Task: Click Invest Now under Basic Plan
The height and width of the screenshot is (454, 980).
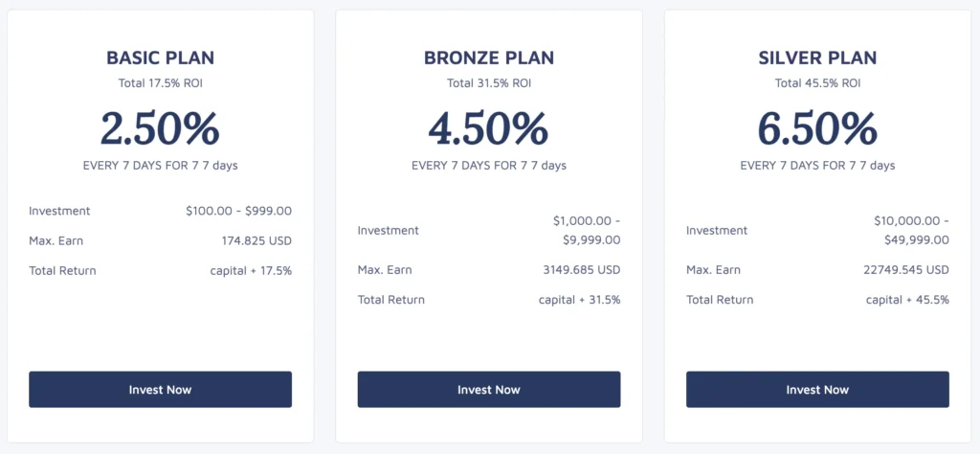Action: pos(160,390)
